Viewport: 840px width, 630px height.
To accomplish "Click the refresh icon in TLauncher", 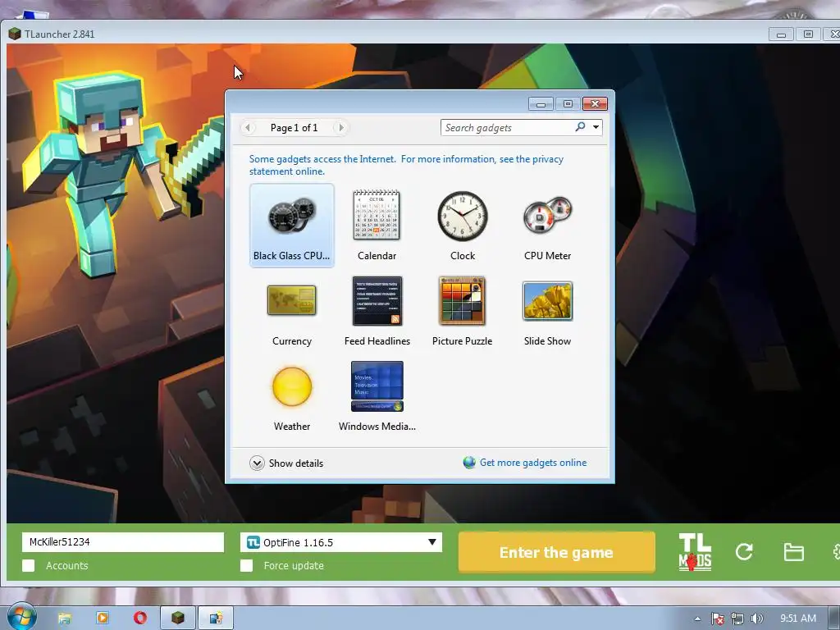I will pyautogui.click(x=744, y=552).
